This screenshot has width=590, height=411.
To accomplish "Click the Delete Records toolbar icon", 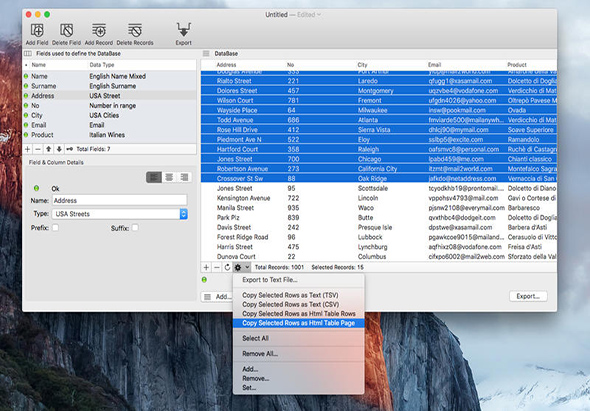I will 135,30.
